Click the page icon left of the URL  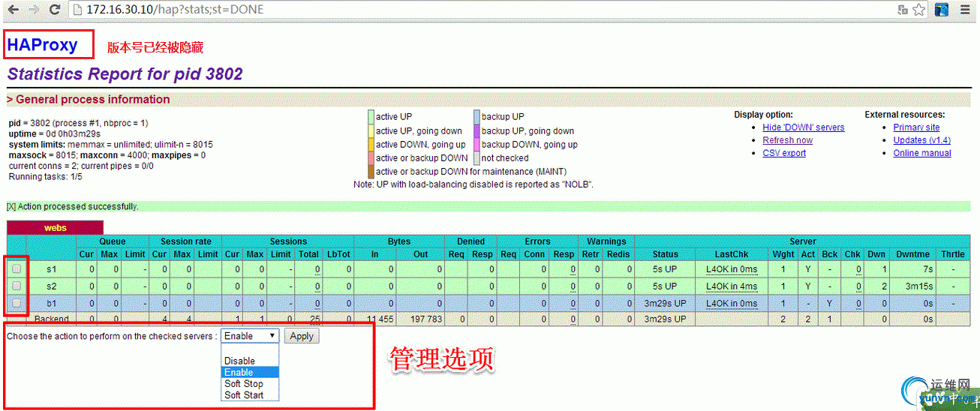(77, 10)
